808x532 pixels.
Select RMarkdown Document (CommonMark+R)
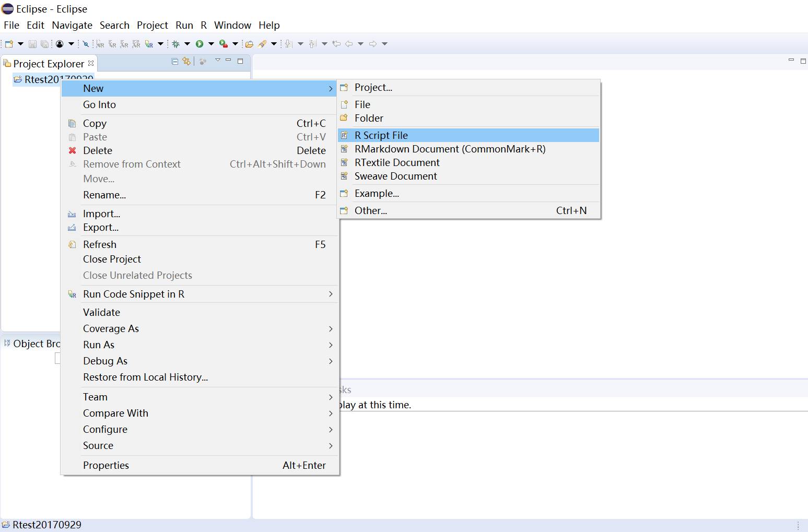point(469,149)
